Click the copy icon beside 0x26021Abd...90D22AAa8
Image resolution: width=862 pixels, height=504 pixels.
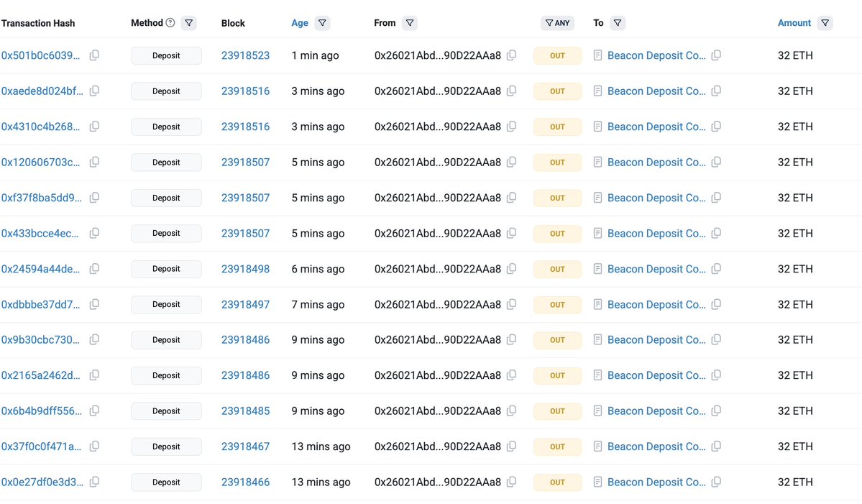511,55
